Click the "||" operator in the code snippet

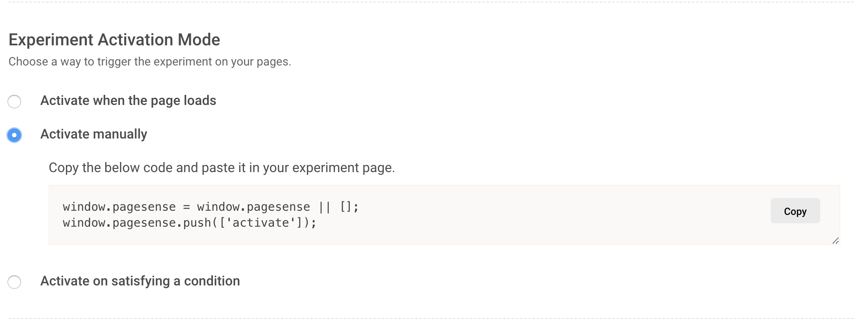click(325, 207)
